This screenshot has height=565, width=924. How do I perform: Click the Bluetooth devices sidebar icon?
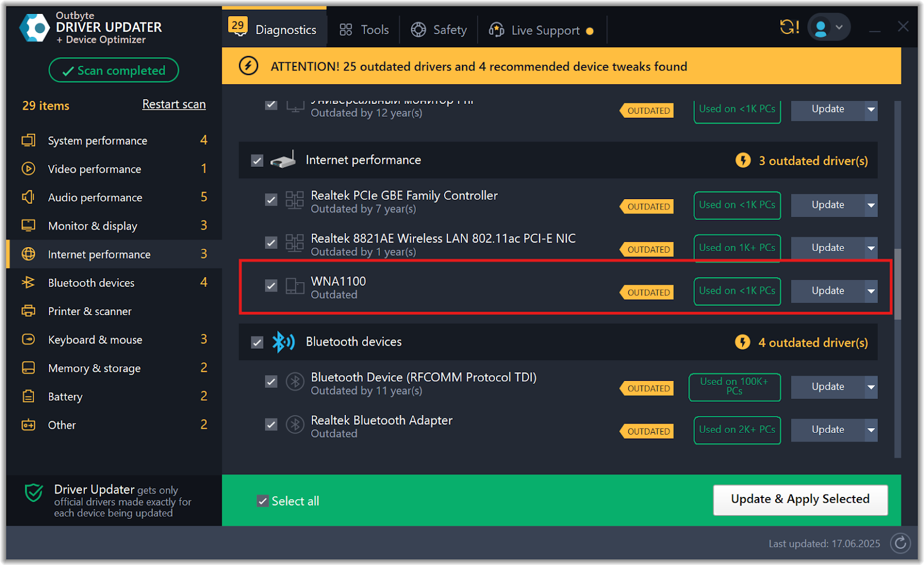point(28,282)
